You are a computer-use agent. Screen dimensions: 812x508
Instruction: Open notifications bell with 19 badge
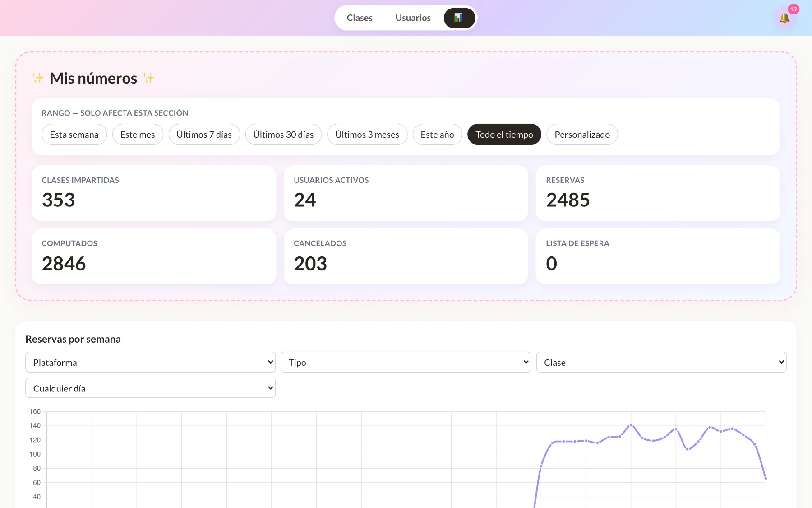pyautogui.click(x=785, y=18)
